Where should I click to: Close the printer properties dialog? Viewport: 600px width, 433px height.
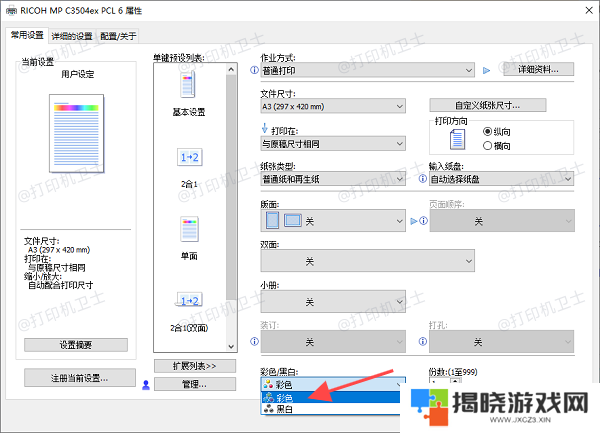point(589,10)
